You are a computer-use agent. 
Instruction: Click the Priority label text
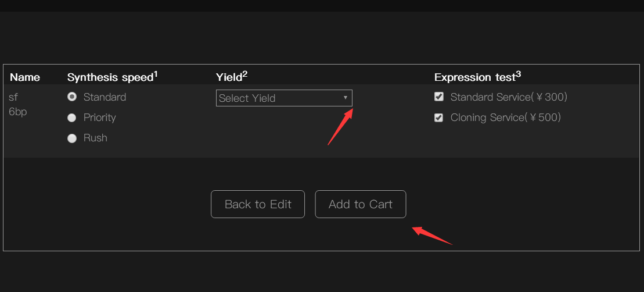tap(100, 117)
